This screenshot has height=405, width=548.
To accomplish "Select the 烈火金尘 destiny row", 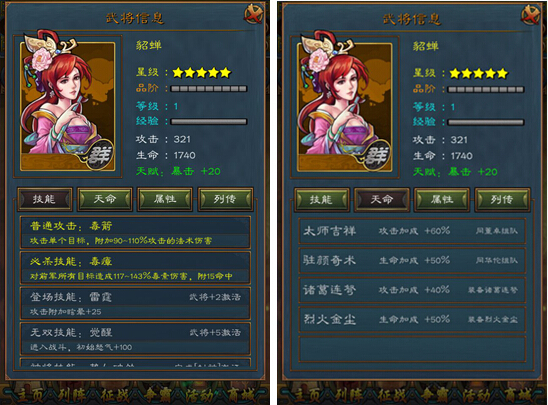I will point(412,319).
